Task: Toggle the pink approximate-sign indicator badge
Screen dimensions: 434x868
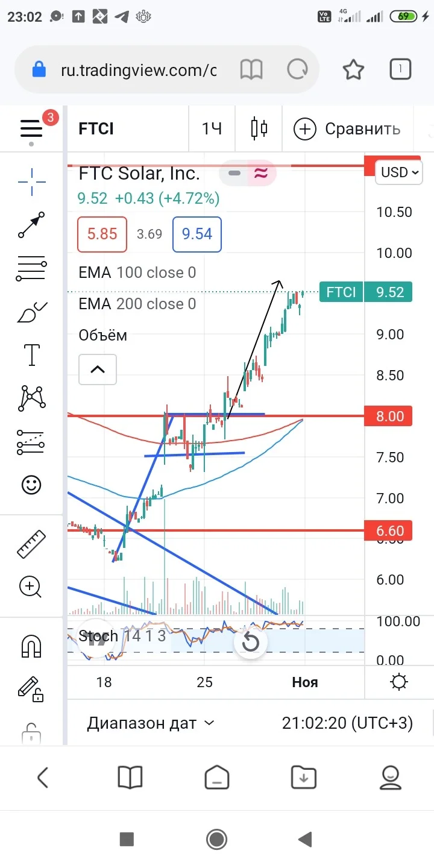Action: tap(261, 174)
